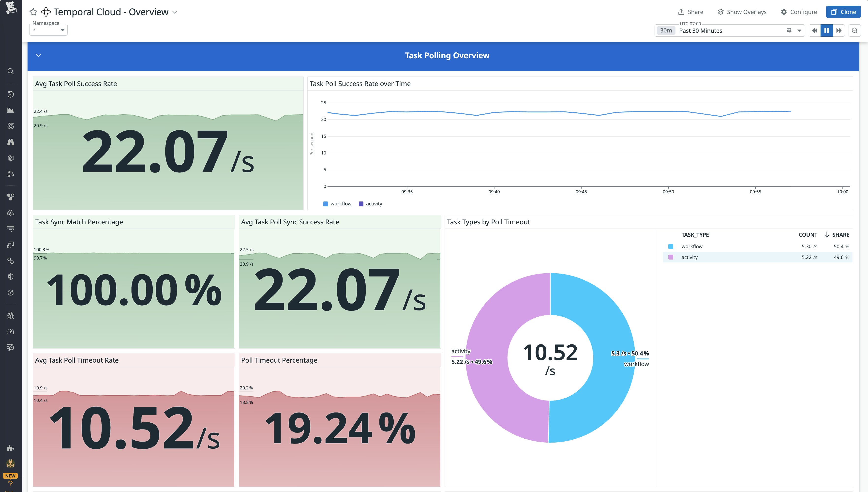Open the bug icon in sidebar
The image size is (868, 492).
pyautogui.click(x=11, y=316)
